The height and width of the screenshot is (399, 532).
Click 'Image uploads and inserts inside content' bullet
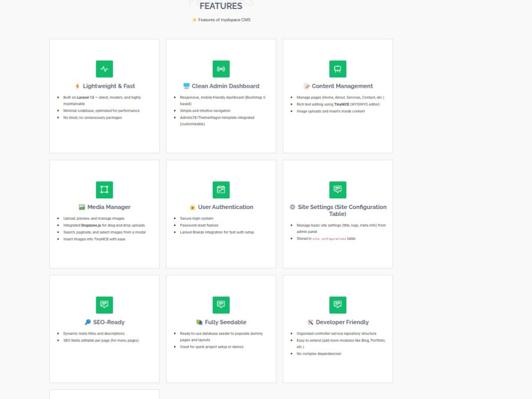(330, 111)
